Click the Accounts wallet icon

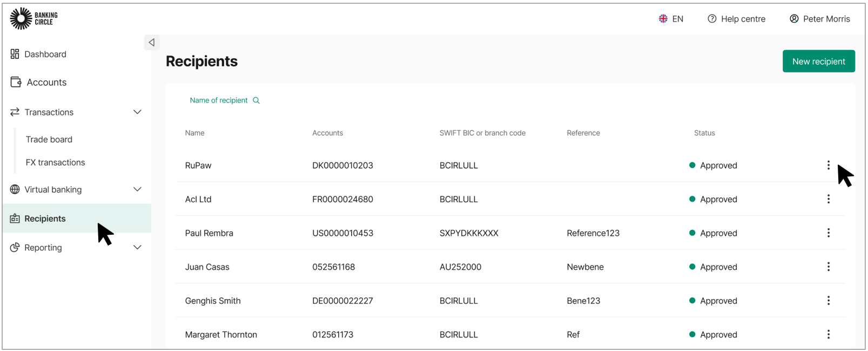point(16,82)
